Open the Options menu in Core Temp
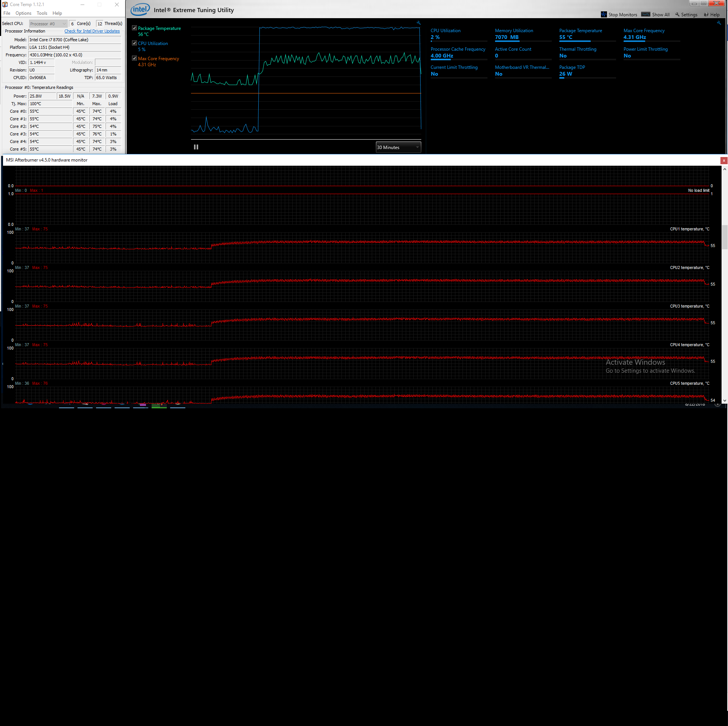The width and height of the screenshot is (728, 726). [x=23, y=13]
